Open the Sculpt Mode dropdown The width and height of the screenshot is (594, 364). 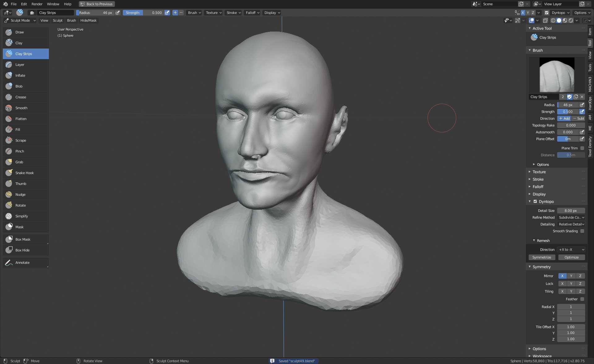point(20,20)
